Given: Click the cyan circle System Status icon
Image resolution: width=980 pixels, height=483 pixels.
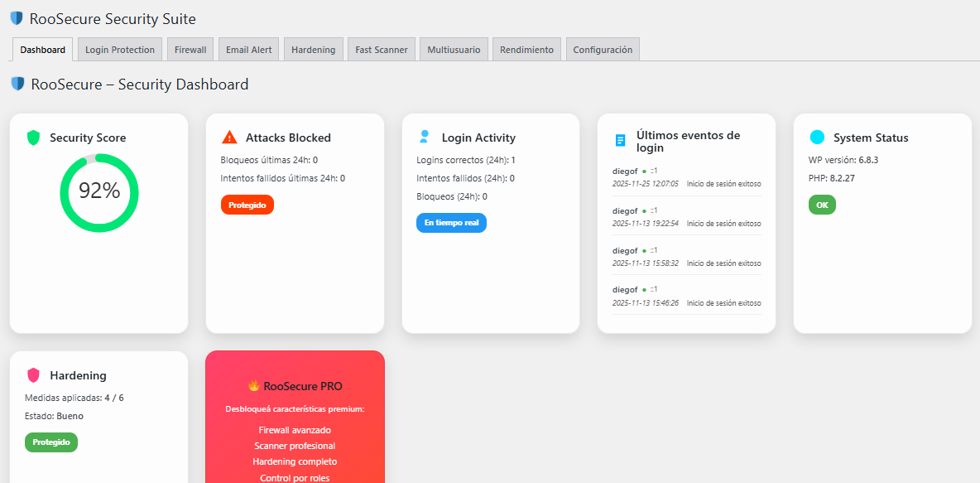Looking at the screenshot, I should pyautogui.click(x=817, y=137).
